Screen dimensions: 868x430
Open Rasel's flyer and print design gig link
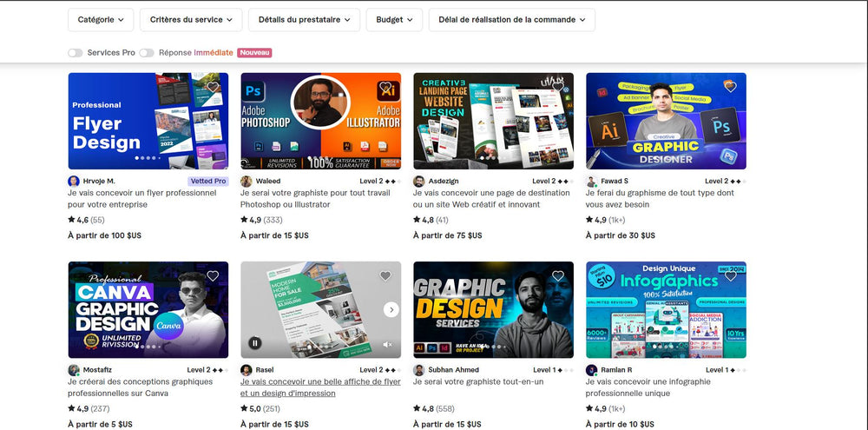tap(320, 387)
